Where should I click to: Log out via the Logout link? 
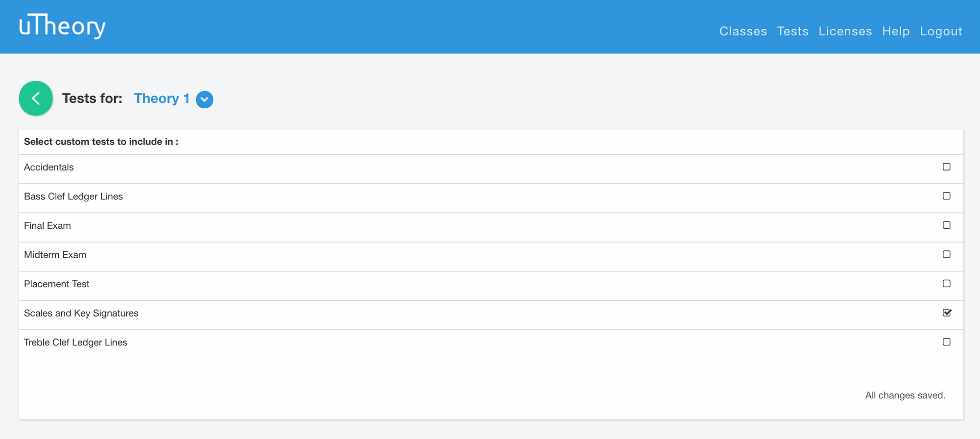941,31
